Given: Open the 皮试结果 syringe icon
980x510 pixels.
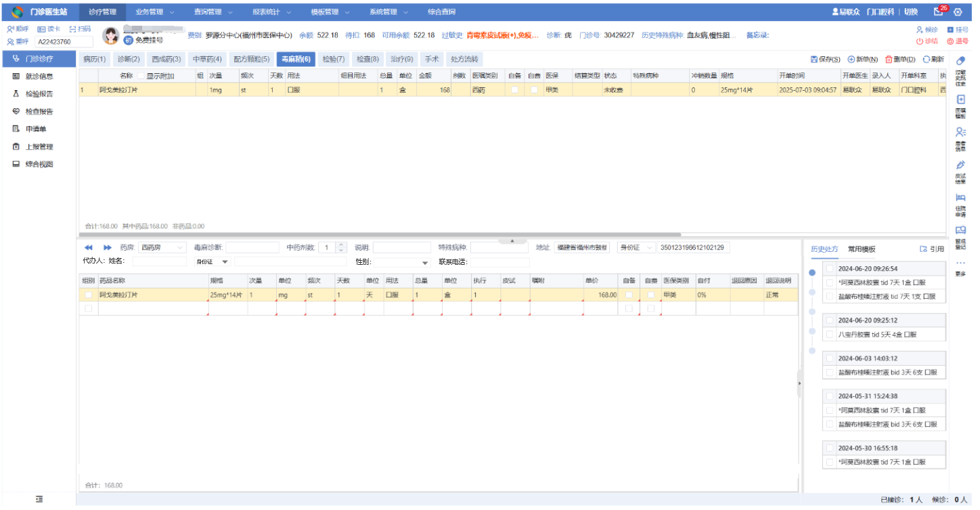Looking at the screenshot, I should [960, 165].
